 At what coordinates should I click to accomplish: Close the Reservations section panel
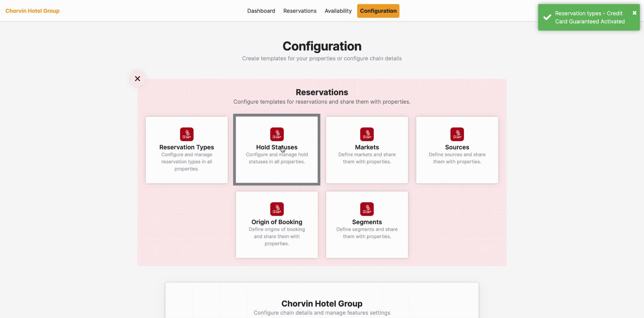(x=138, y=78)
